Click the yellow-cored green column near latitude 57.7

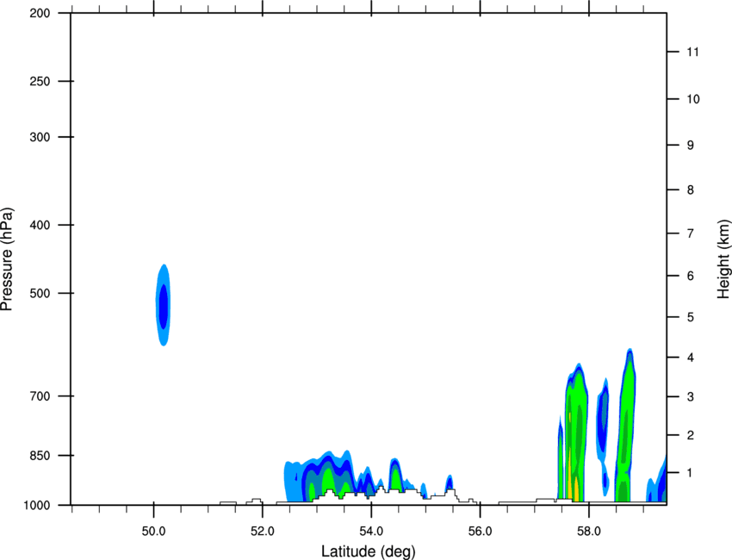(576, 432)
